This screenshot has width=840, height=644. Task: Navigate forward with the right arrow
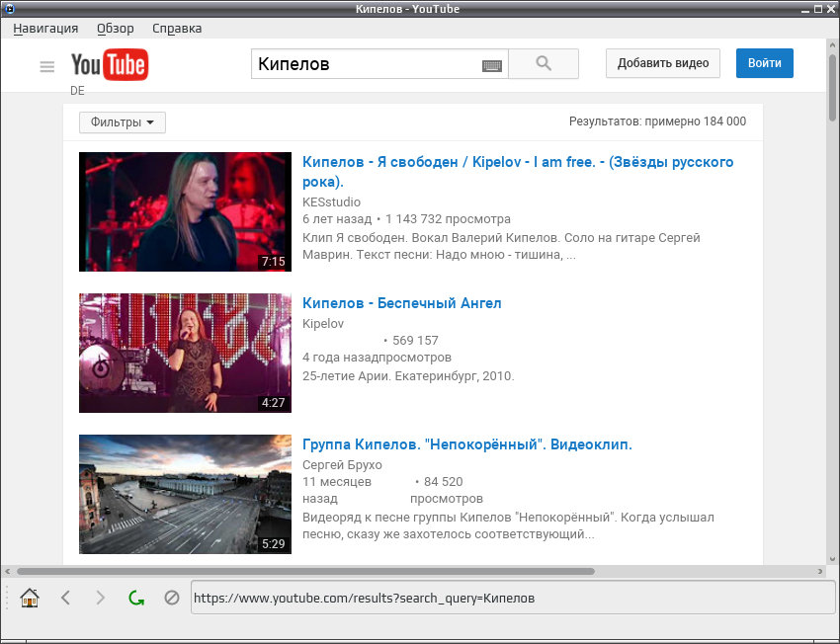point(100,597)
